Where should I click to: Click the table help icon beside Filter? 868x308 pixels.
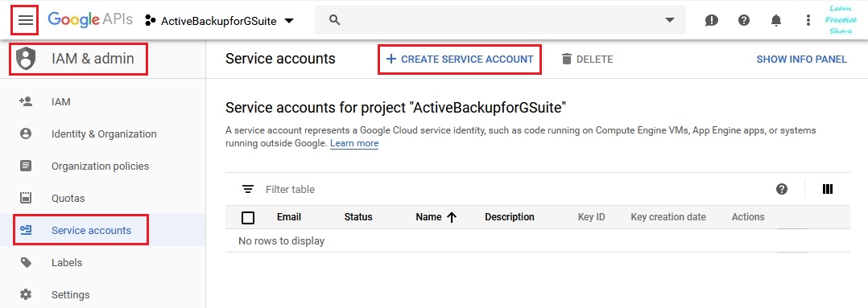tap(782, 189)
